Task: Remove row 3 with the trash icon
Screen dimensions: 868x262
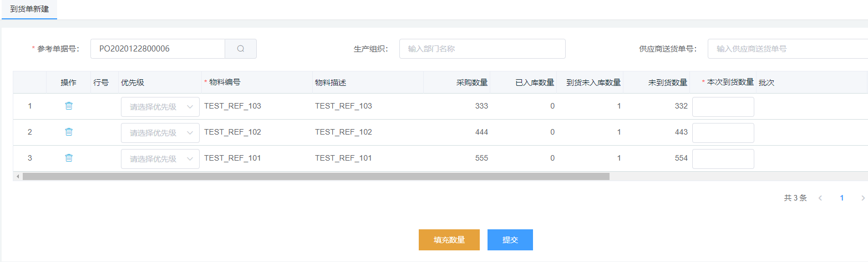Action: pos(69,158)
